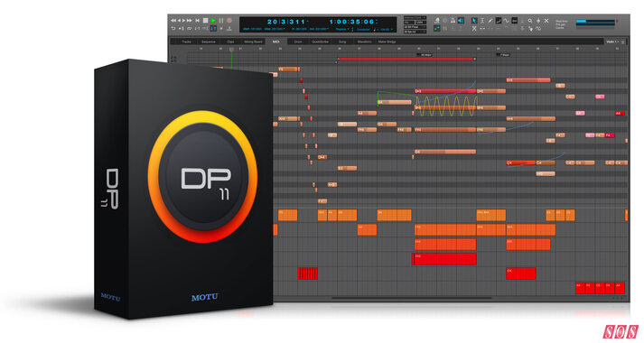
Task: Open the Replace record mode dropdown in counter
Action: (341, 29)
